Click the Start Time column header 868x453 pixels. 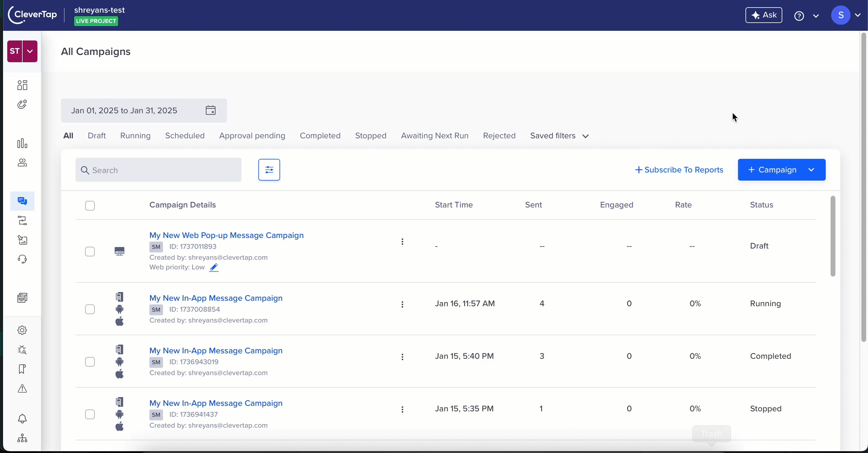[x=454, y=205]
